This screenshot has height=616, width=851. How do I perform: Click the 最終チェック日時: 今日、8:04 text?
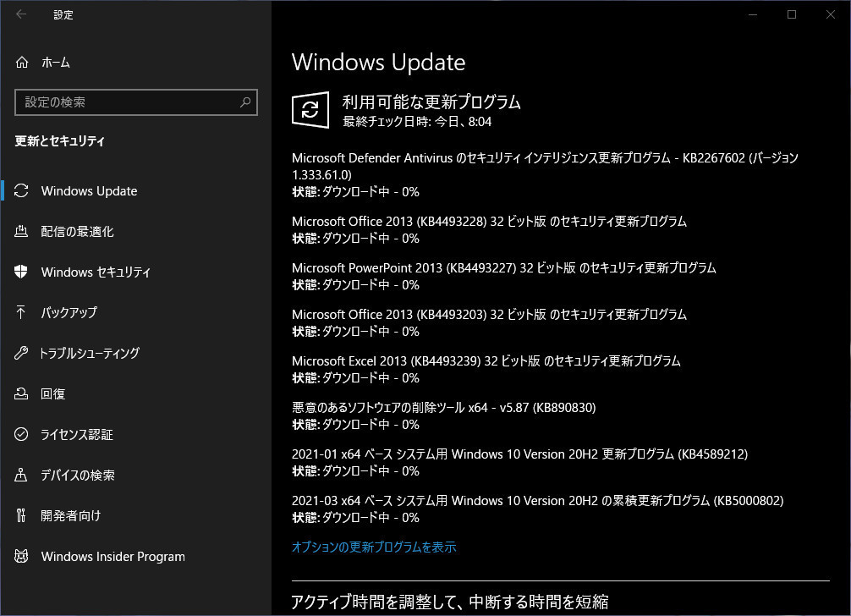pos(417,122)
